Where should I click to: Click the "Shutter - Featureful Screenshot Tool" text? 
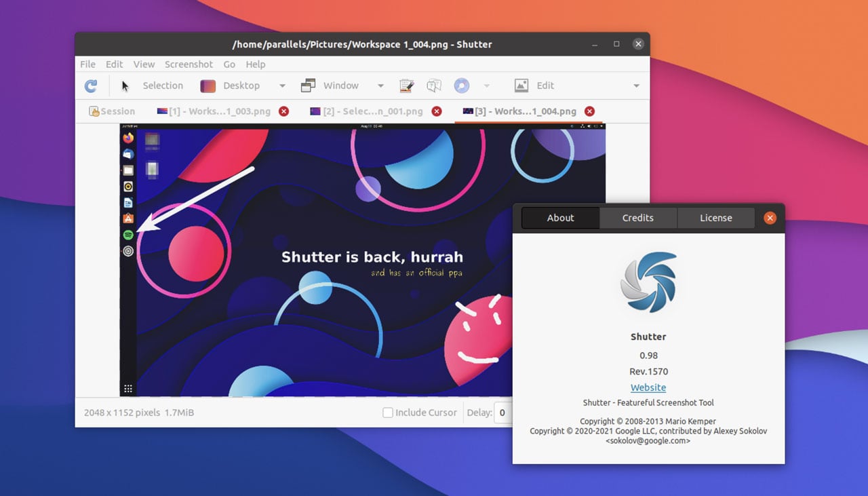point(648,403)
